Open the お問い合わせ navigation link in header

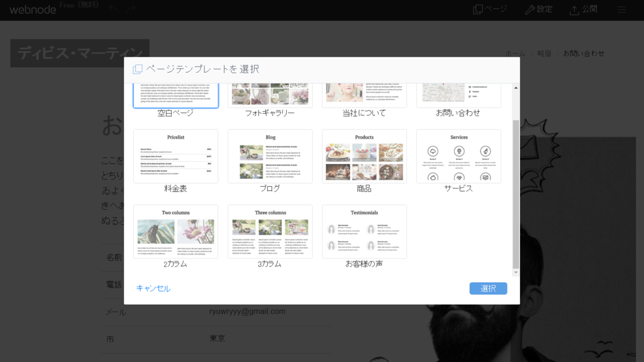click(584, 53)
